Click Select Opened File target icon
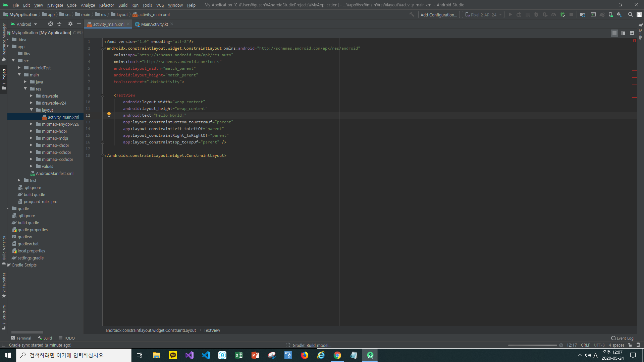 [50, 24]
